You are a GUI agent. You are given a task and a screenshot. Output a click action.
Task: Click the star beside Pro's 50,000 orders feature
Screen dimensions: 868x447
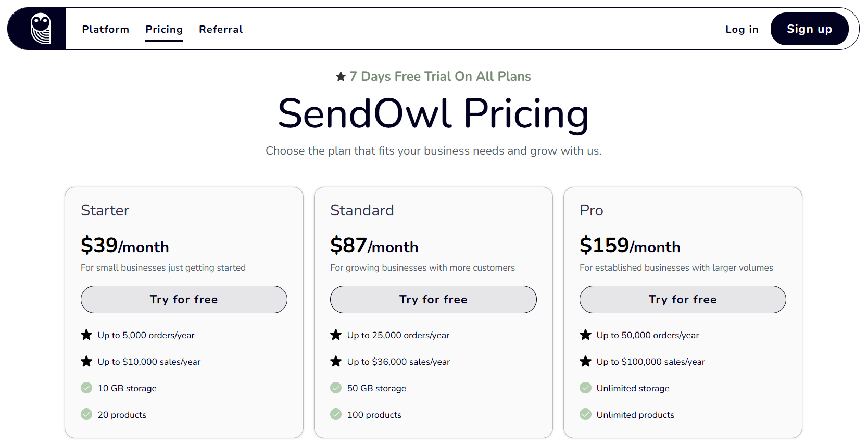(x=585, y=335)
